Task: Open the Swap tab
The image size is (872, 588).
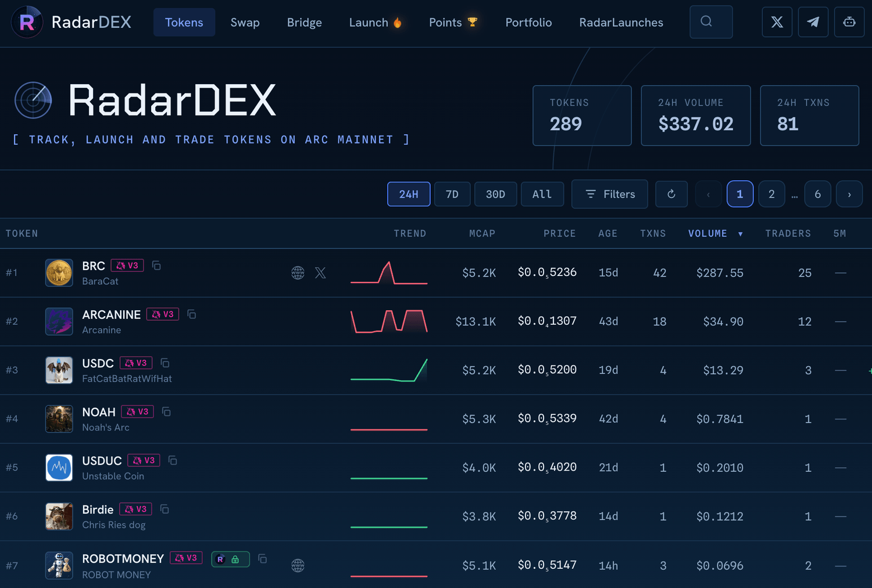Action: (x=245, y=22)
